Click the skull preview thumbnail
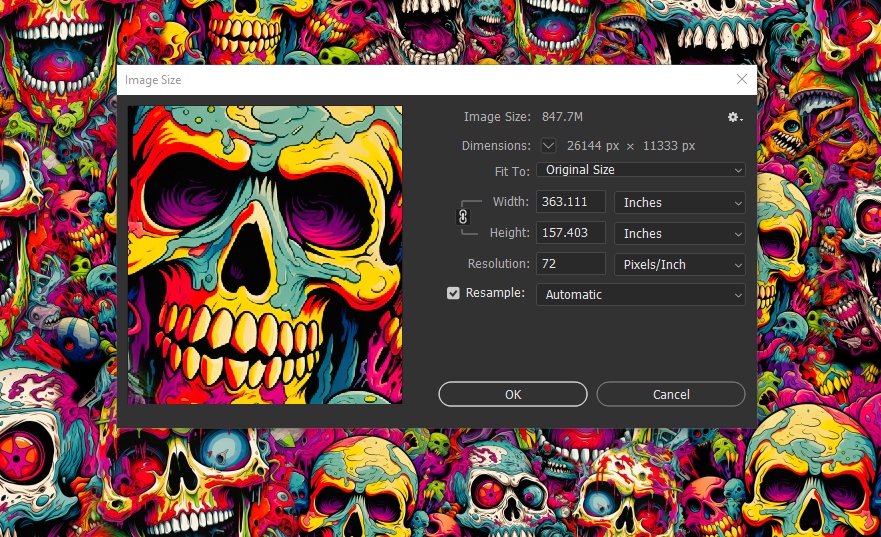Screen dimensions: 881x537 (265, 255)
